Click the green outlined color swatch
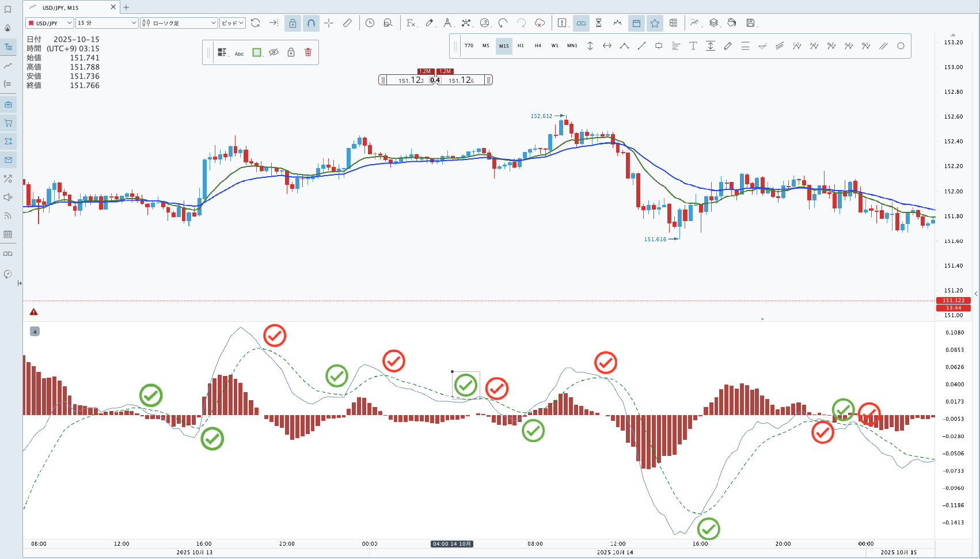This screenshot has height=559, width=980. coord(257,52)
